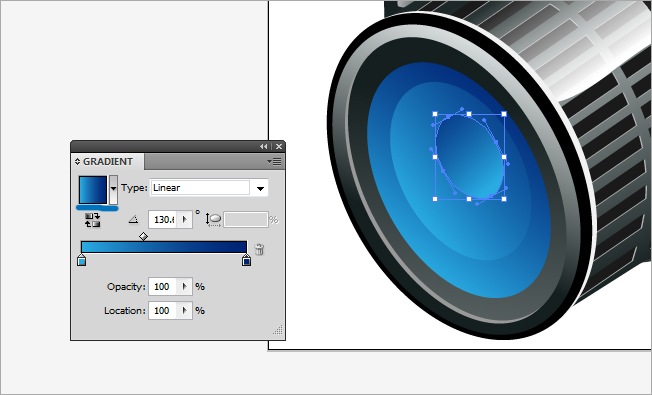Click the Opacity label text
This screenshot has width=652, height=395.
pos(126,287)
